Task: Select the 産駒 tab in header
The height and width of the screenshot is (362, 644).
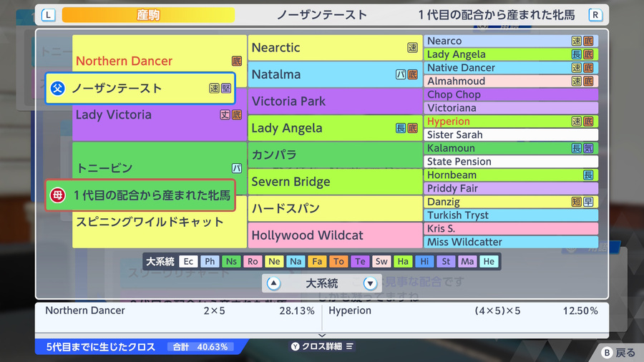Action: 148,15
